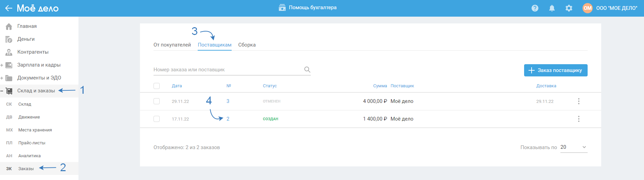
Task: Check the box for order dated 29.11.22
Action: pyautogui.click(x=157, y=101)
